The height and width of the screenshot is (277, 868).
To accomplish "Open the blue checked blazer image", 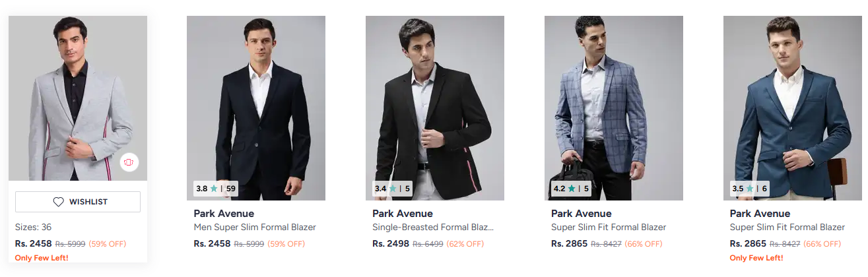I will click(614, 108).
